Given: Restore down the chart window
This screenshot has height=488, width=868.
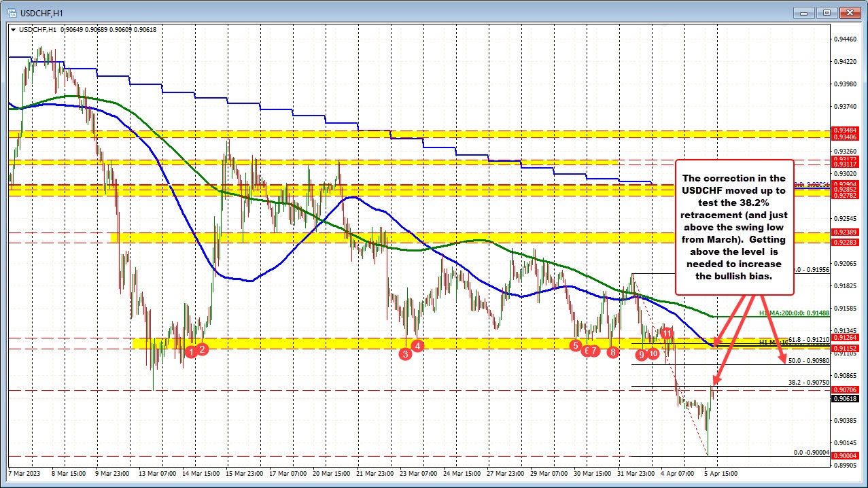Looking at the screenshot, I should coord(827,12).
